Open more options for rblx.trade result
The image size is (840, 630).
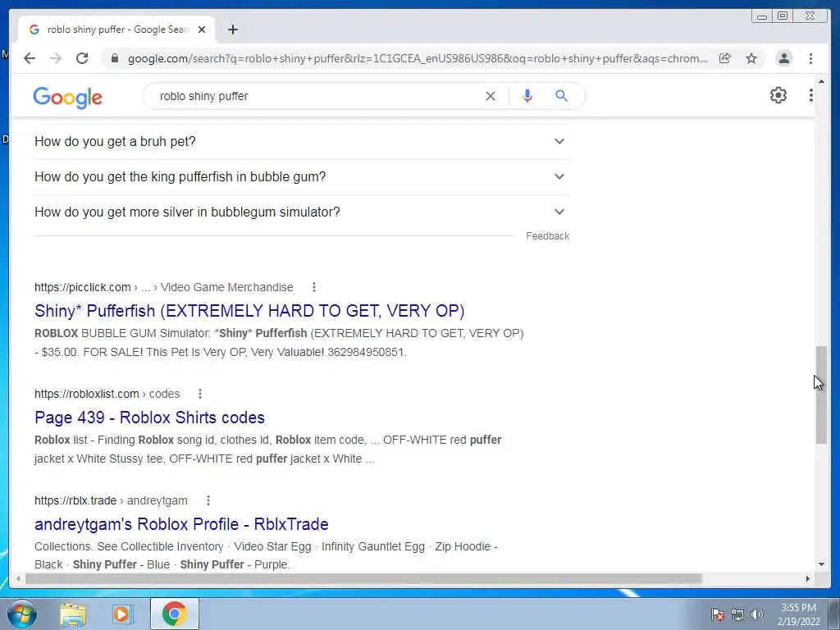(x=208, y=500)
